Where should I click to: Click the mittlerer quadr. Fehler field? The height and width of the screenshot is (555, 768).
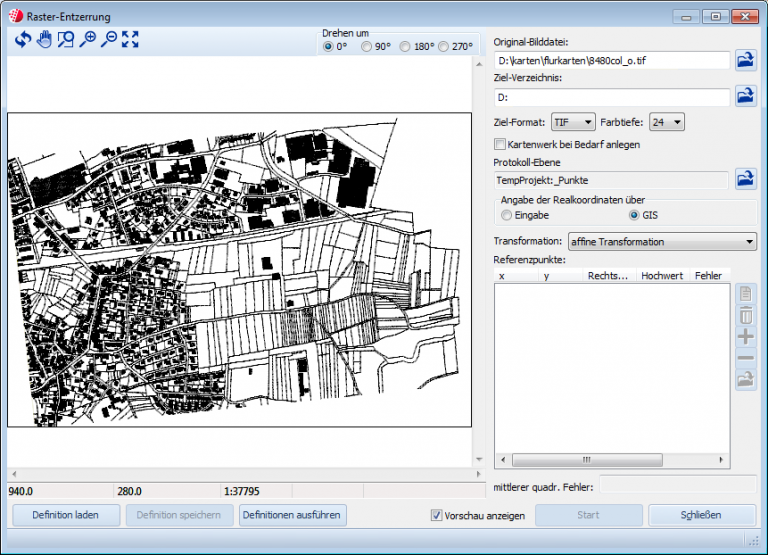click(x=678, y=485)
